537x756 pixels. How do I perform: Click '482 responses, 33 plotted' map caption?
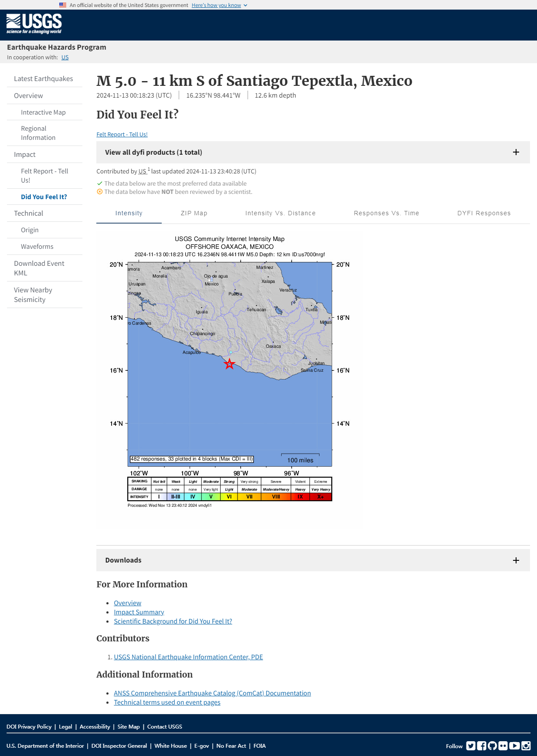192,459
